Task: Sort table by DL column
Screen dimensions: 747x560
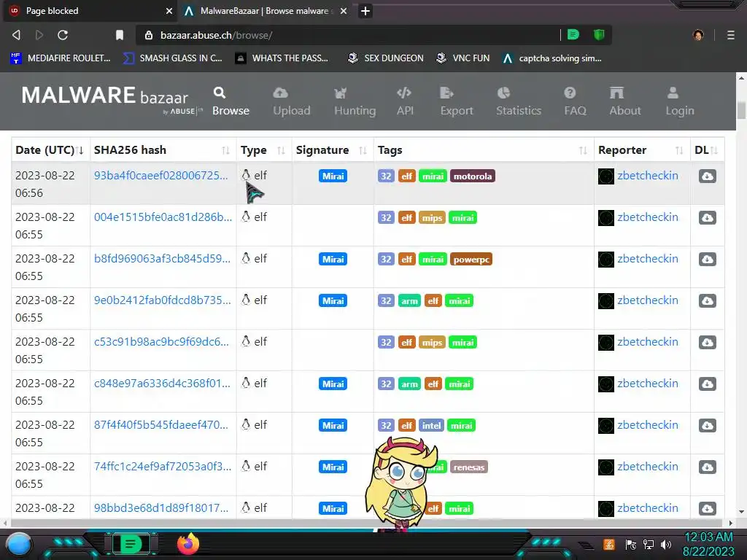Action: coord(707,150)
